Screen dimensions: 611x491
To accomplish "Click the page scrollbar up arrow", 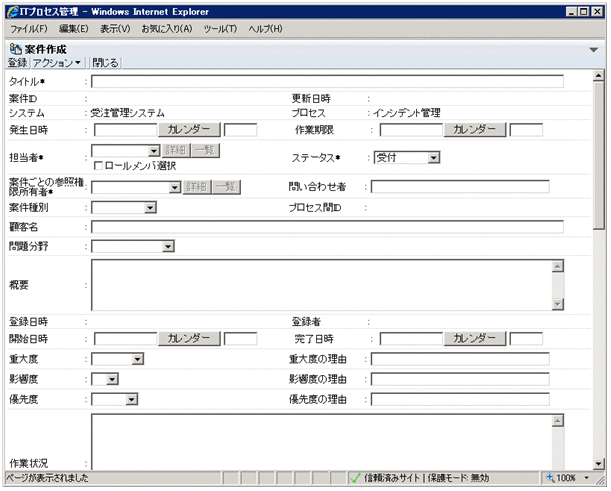I will tap(599, 76).
